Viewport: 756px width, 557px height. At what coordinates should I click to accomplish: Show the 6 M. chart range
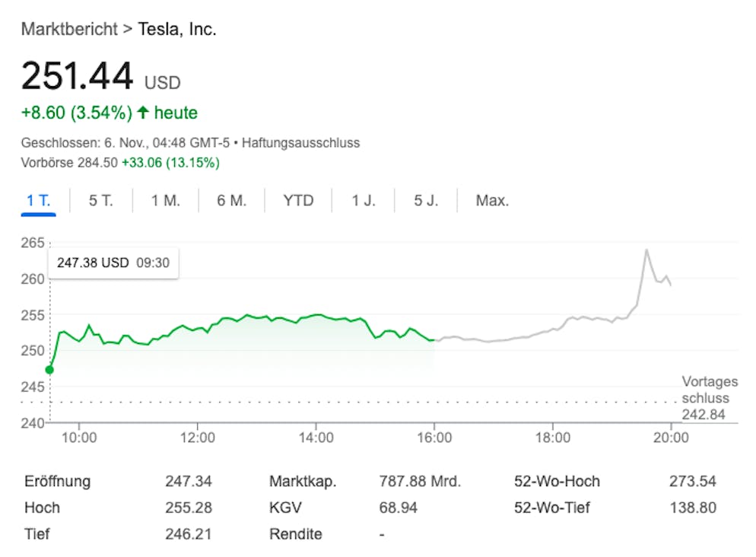[231, 201]
